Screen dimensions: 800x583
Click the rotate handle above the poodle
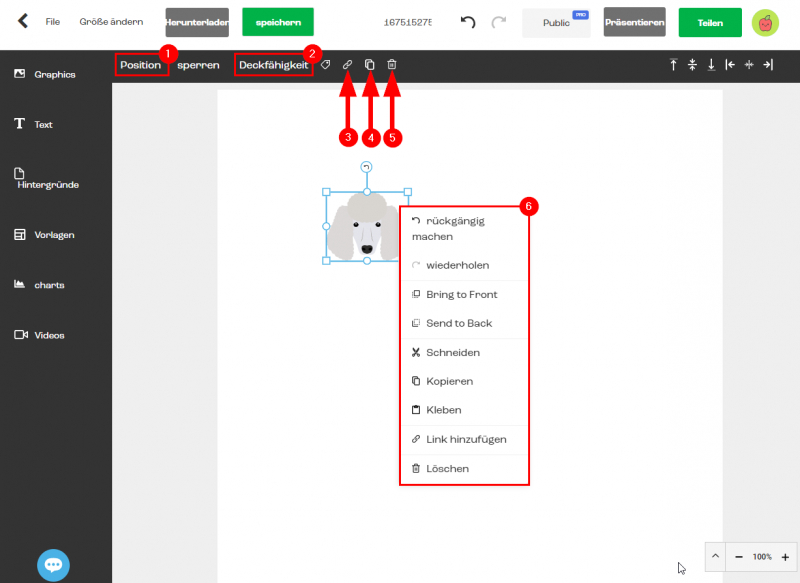point(366,167)
